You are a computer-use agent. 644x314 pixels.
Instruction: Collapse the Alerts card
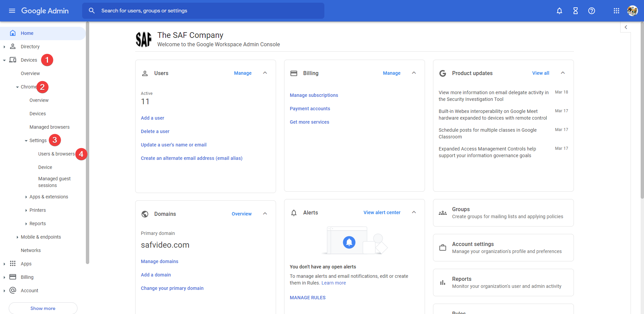[x=414, y=212]
